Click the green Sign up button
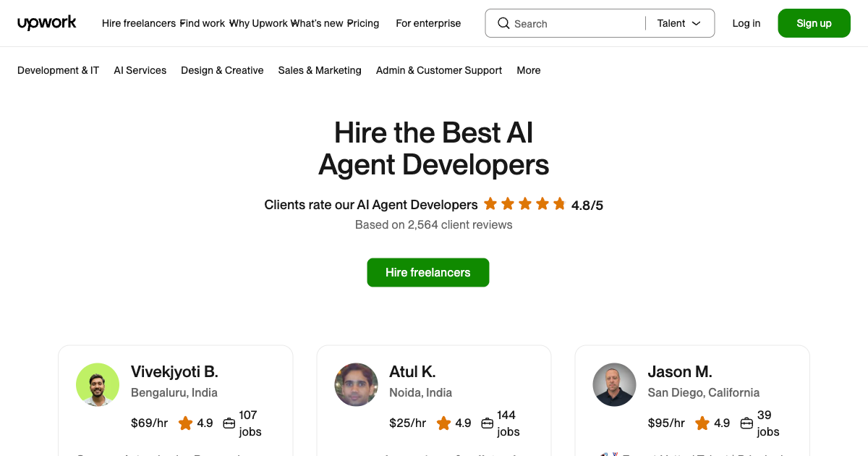Viewport: 868px width, 456px height. click(814, 22)
